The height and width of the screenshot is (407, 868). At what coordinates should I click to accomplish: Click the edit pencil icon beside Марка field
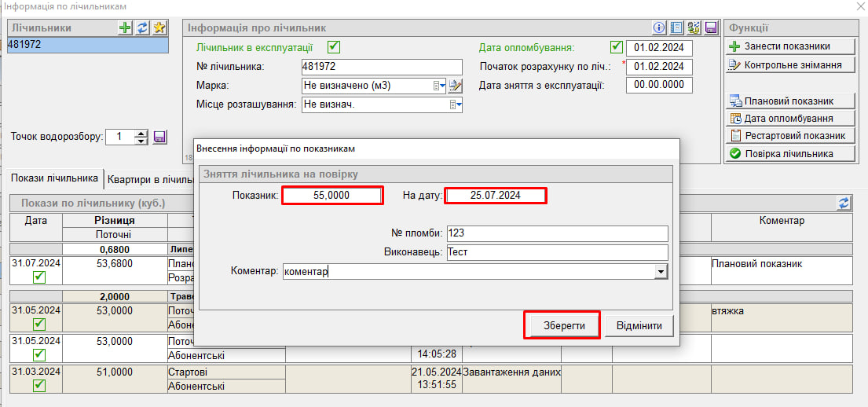(x=456, y=86)
